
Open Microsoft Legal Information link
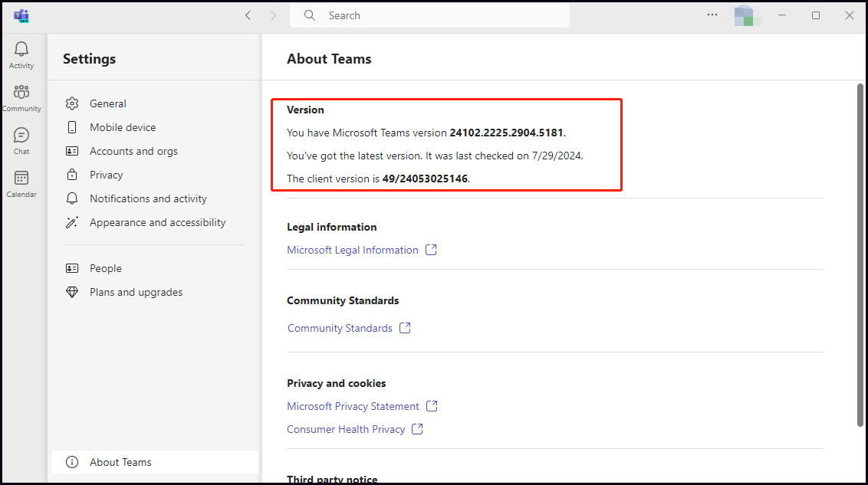(353, 250)
